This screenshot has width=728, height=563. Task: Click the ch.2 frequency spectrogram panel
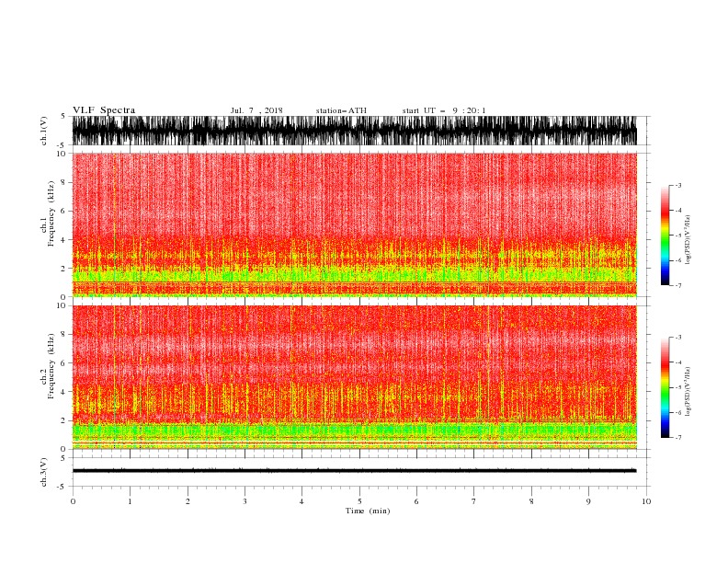pyautogui.click(x=355, y=377)
